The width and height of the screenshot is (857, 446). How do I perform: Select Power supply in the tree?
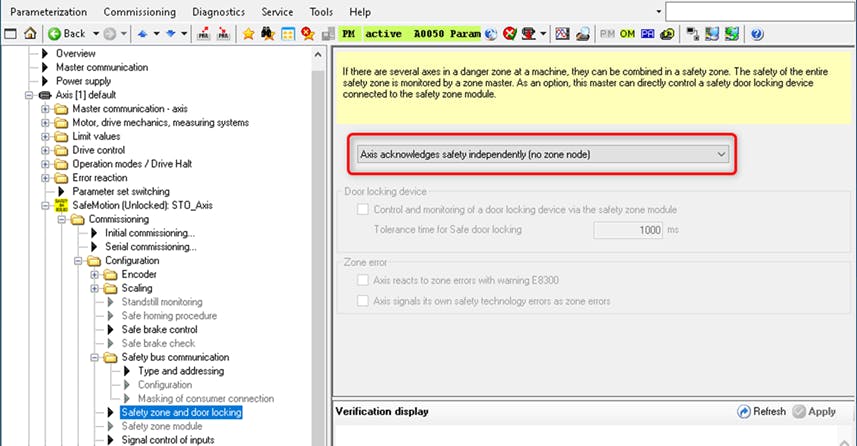click(x=83, y=81)
